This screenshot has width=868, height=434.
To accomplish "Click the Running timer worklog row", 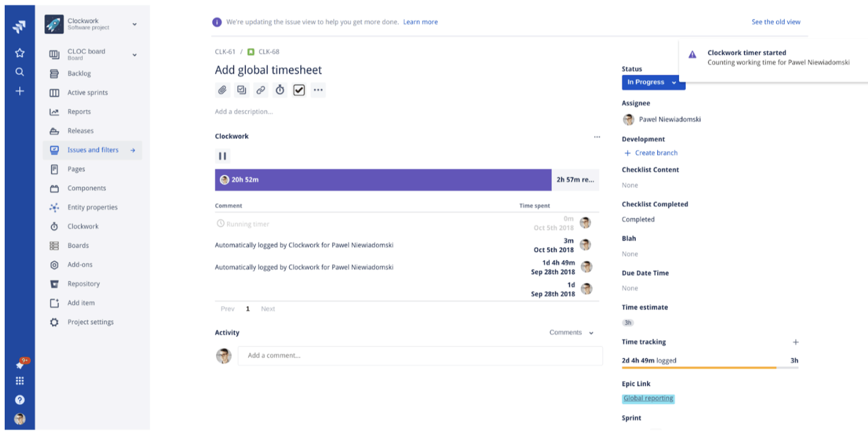I will point(407,224).
